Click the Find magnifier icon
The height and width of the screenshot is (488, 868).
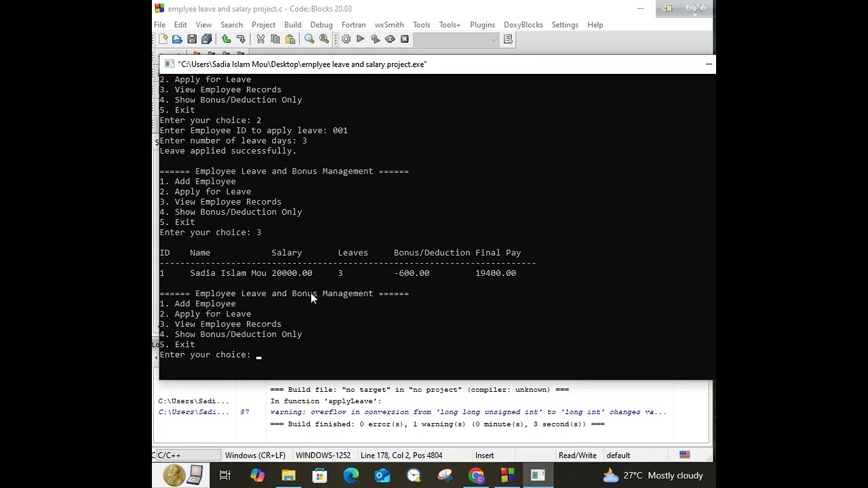(309, 39)
